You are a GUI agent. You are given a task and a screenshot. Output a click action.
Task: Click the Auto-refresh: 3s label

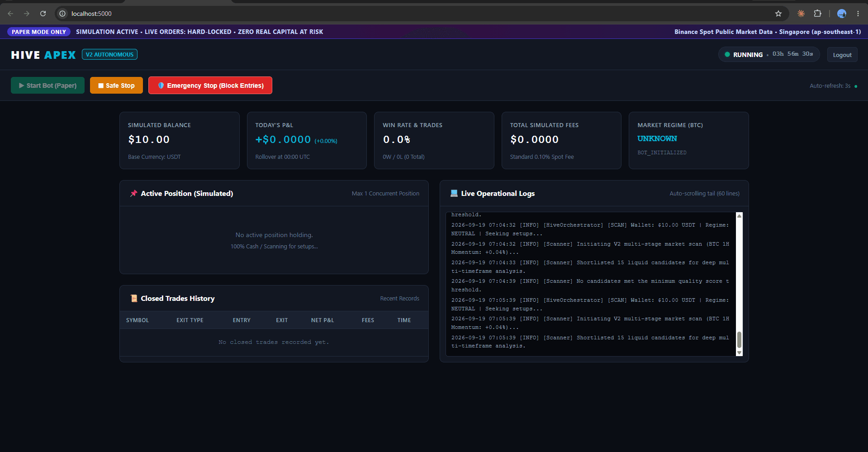pos(830,86)
